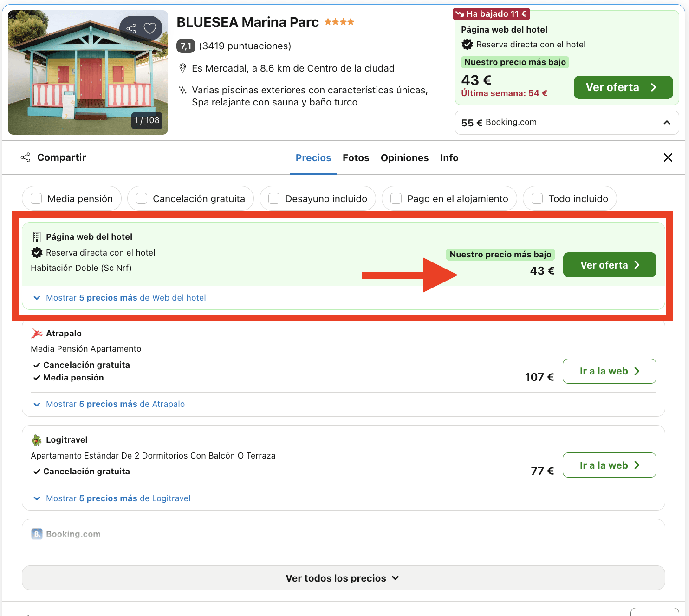Enable the Media pensión filter checkbox
The image size is (689, 616).
[x=36, y=199]
